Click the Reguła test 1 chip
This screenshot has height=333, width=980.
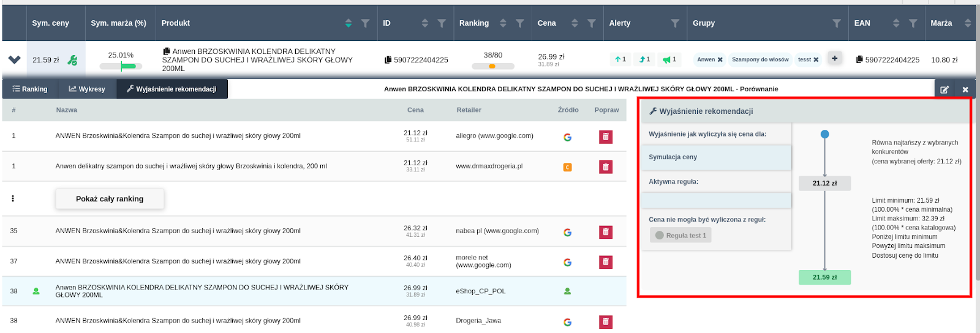tap(680, 235)
